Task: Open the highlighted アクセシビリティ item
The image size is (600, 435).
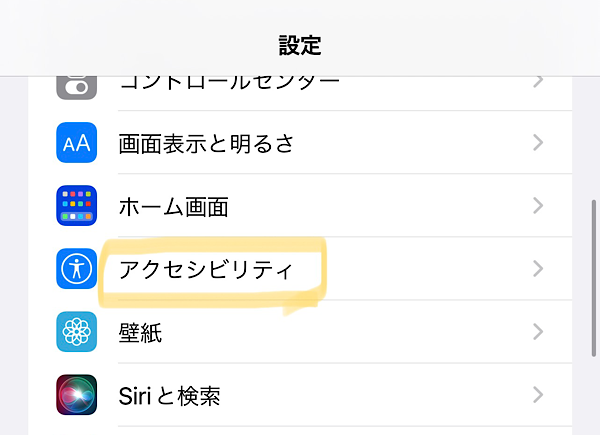Action: pyautogui.click(x=207, y=269)
